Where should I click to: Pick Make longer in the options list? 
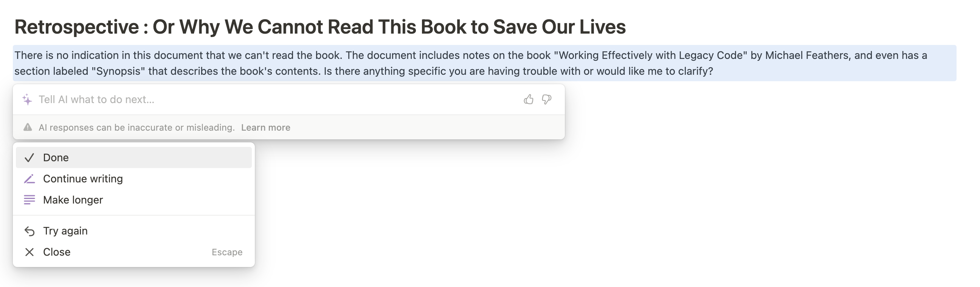(73, 199)
